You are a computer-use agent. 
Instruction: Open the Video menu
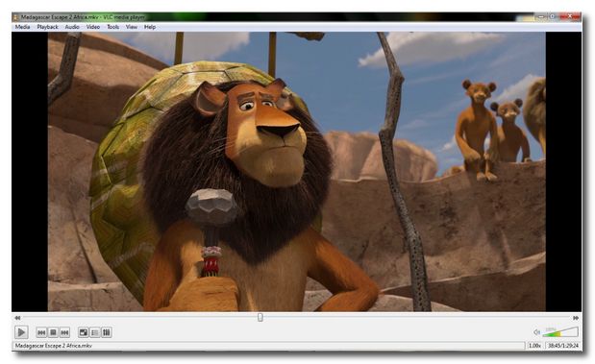[93, 27]
